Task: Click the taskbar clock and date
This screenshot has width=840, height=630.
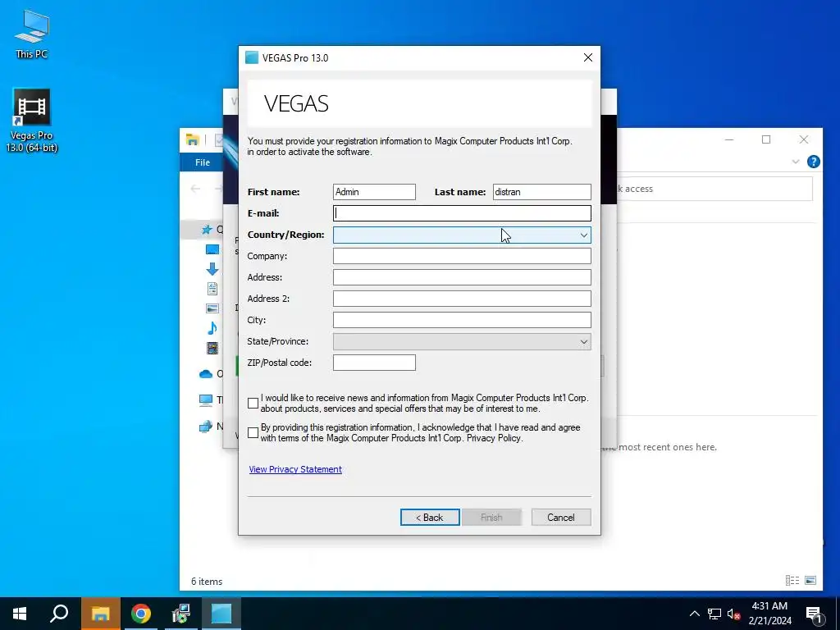Action: point(769,614)
